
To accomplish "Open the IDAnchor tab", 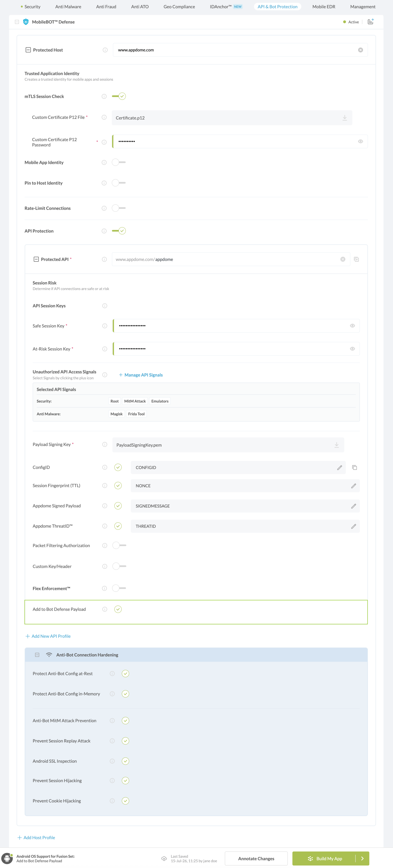I will [x=226, y=6].
